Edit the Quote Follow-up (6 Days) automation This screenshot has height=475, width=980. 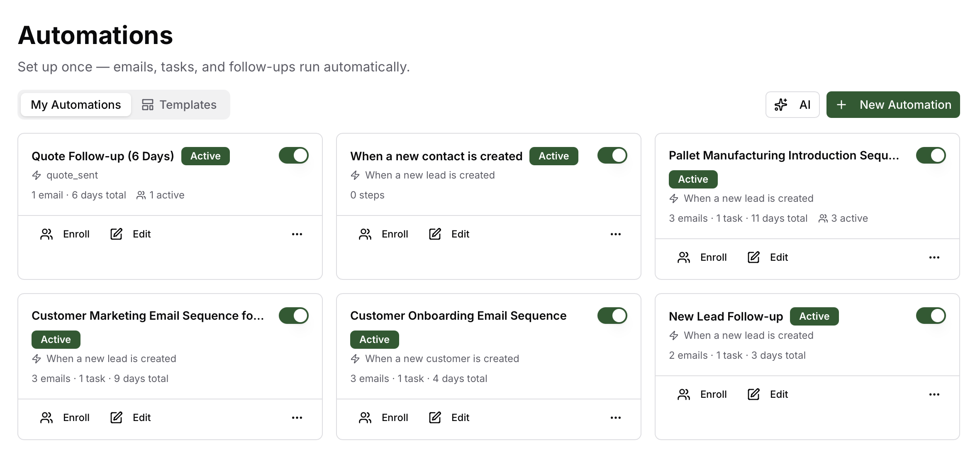coord(131,234)
